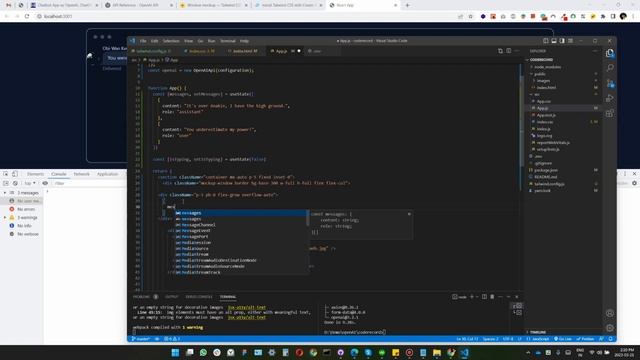Screen dimensions: 640x360
Task: Click the split editor icon in editor toolbar
Action: click(x=509, y=51)
